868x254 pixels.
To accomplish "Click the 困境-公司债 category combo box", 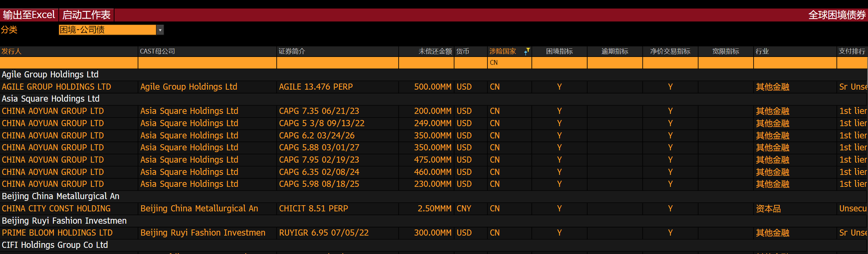I will [107, 30].
